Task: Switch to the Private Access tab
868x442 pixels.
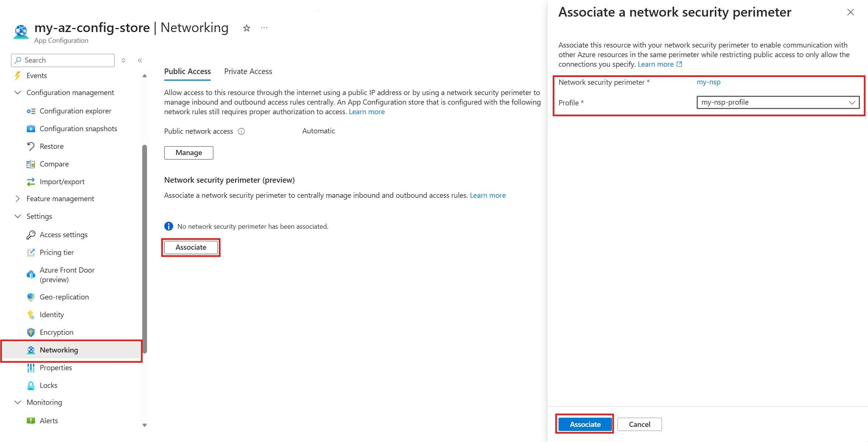Action: [x=248, y=71]
